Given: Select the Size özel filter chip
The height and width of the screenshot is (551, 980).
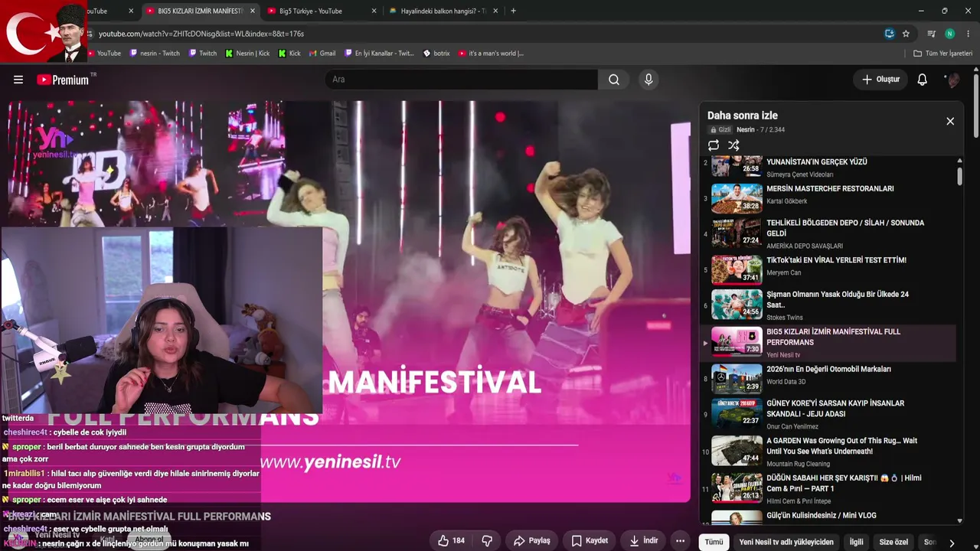Looking at the screenshot, I should [893, 542].
